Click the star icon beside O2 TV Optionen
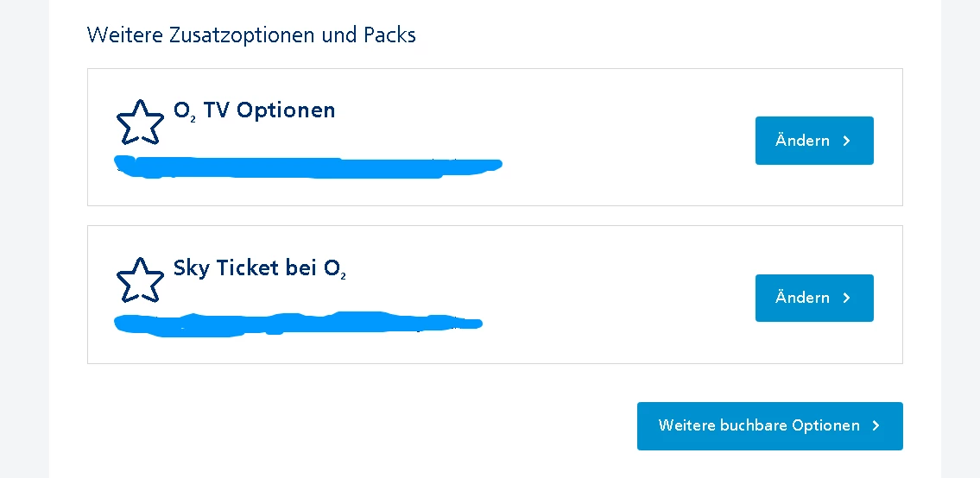 pos(140,123)
